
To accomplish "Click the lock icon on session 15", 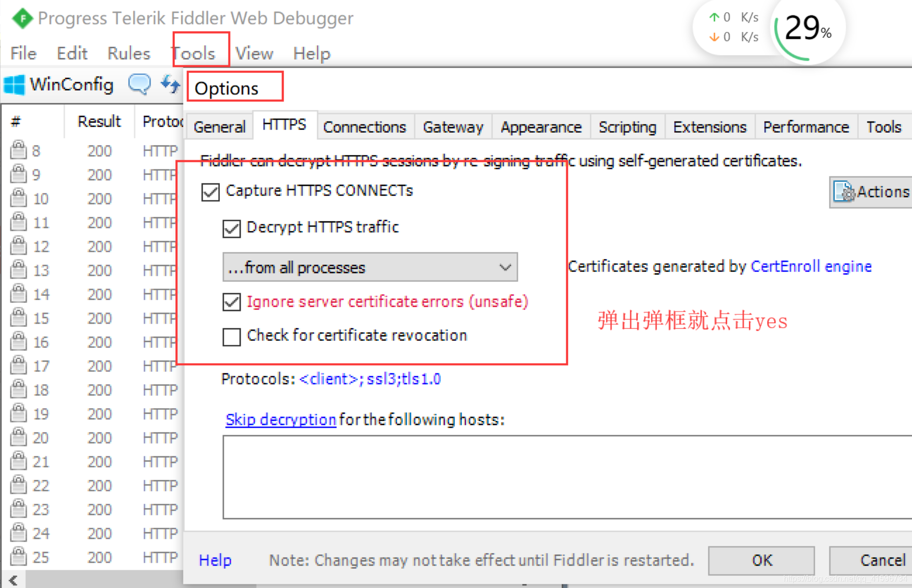I will tap(19, 317).
